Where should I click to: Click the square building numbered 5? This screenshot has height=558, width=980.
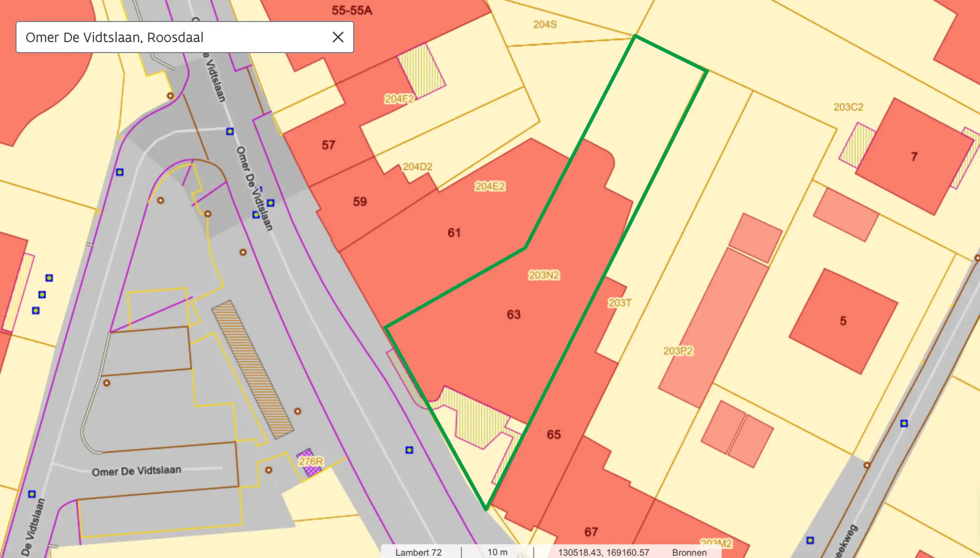click(843, 321)
